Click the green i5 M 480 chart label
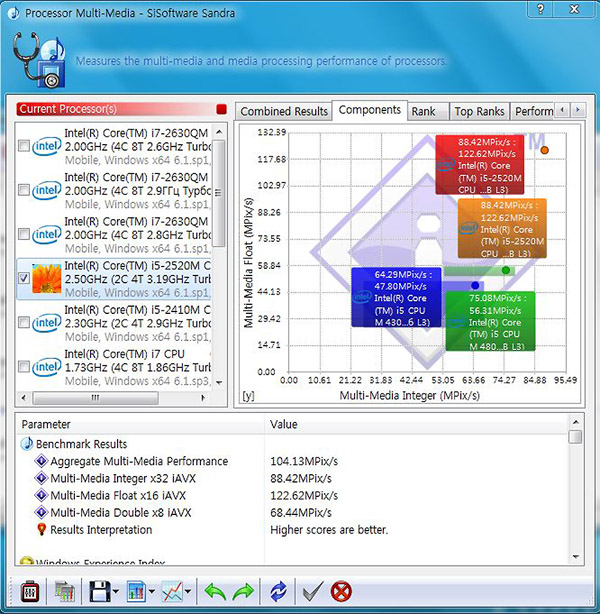 coord(490,321)
